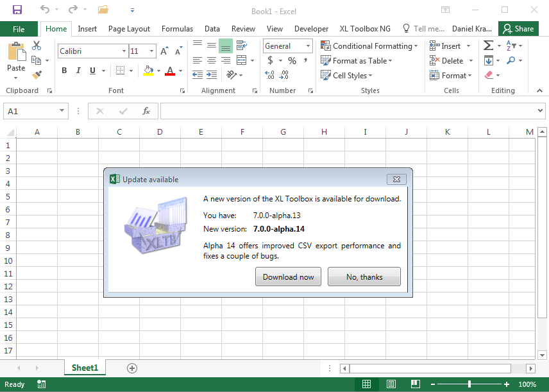This screenshot has height=392, width=549.
Task: Click the Wrap Text icon
Action: point(242,46)
